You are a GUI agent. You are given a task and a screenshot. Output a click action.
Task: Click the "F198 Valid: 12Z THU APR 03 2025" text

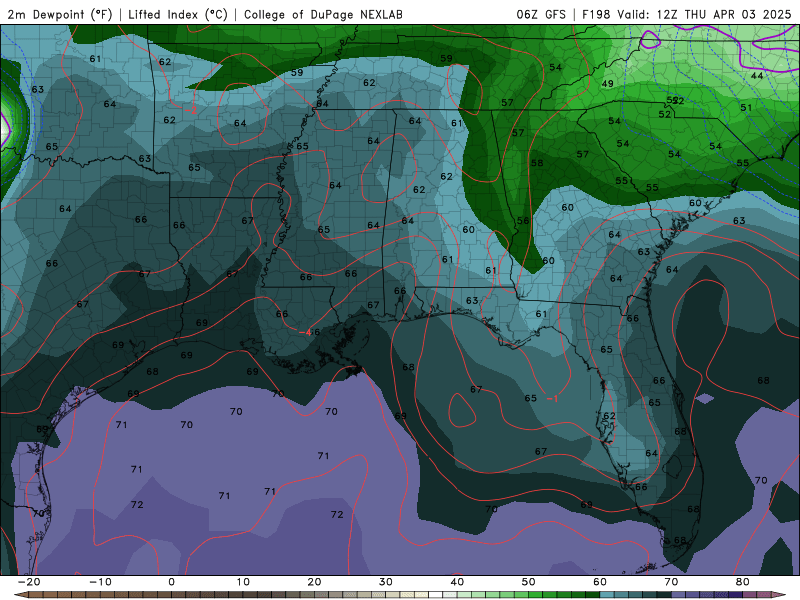[x=687, y=14]
